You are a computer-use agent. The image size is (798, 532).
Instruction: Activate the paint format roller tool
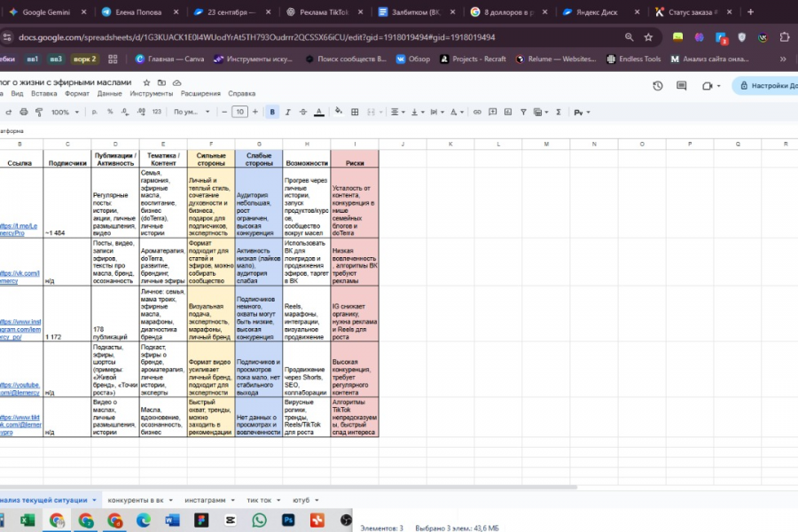point(39,112)
